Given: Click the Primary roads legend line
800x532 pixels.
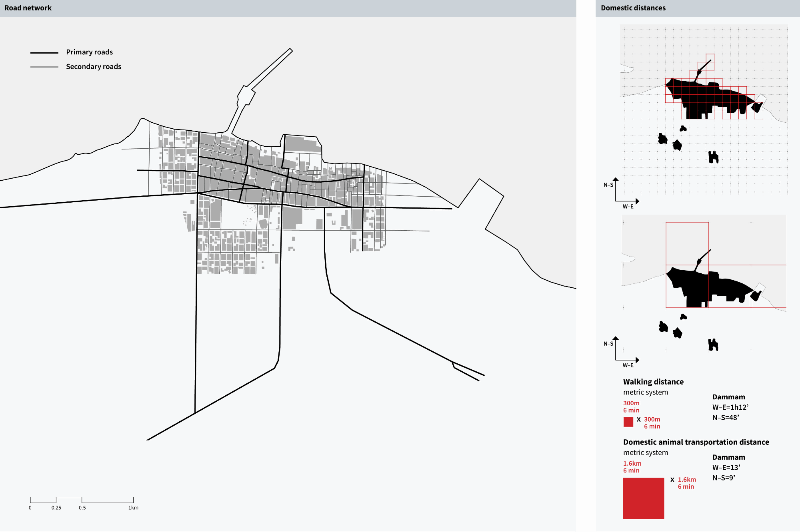Looking at the screenshot, I should coord(44,53).
